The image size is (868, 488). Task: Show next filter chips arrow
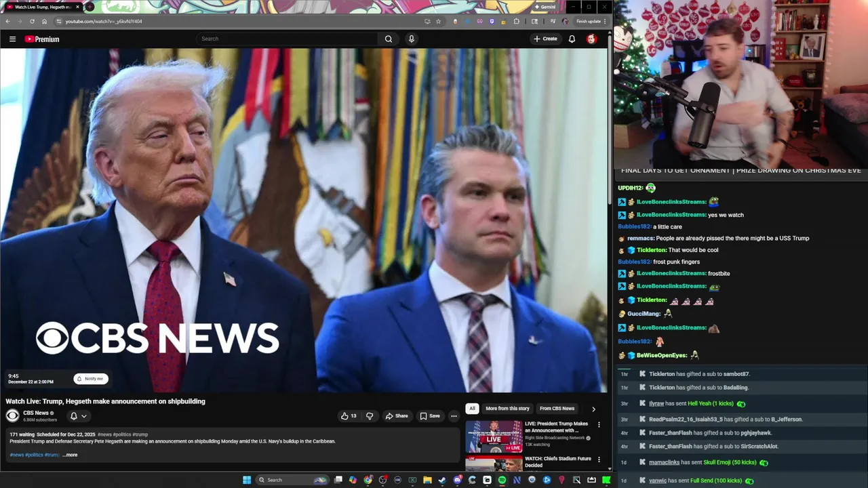click(x=593, y=409)
